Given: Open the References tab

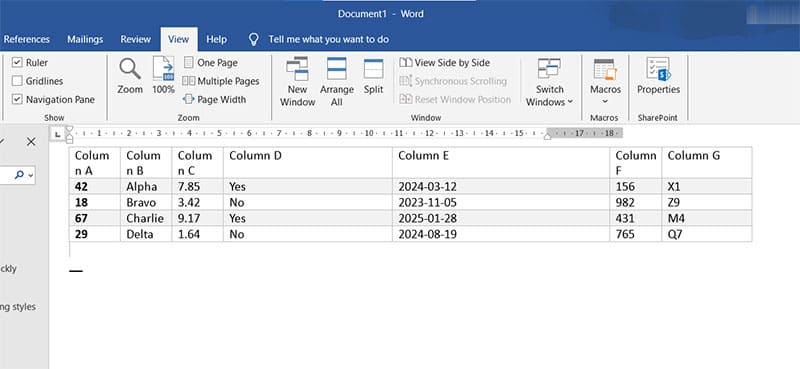Looking at the screenshot, I should [27, 39].
